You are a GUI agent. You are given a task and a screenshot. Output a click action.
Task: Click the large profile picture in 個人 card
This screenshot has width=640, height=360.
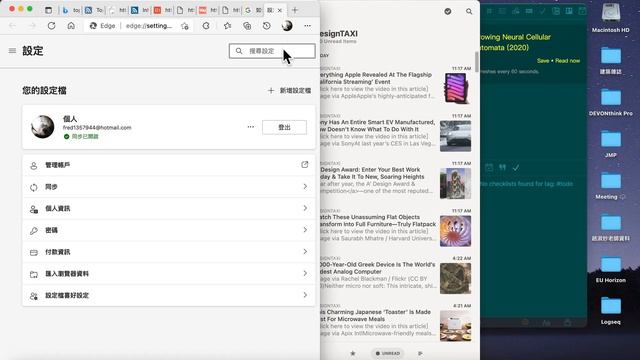(x=42, y=127)
